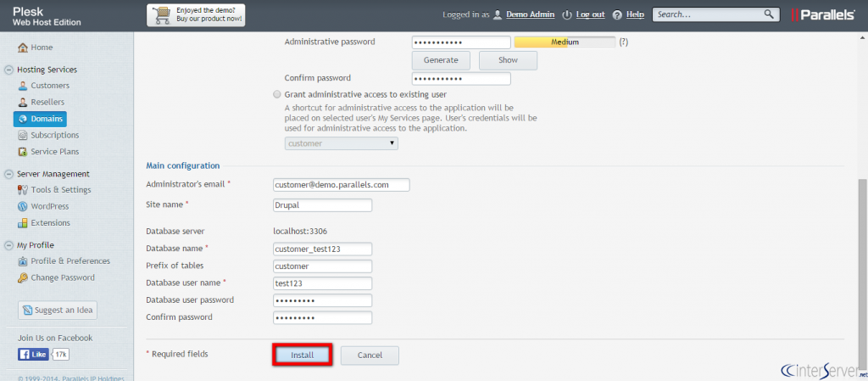
Task: Click the password strength (?) hint
Action: 623,42
